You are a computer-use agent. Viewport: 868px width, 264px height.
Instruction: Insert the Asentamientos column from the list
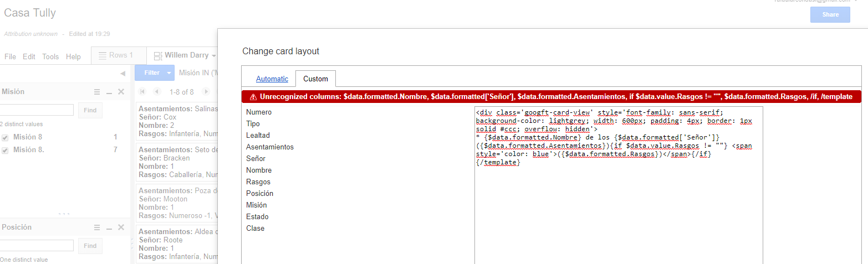270,147
